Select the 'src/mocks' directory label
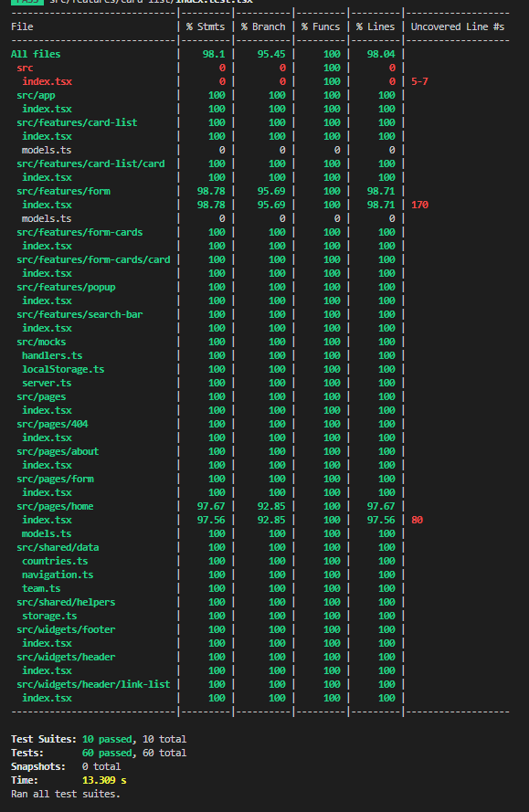Screen dimensions: 529x812 [x=41, y=342]
